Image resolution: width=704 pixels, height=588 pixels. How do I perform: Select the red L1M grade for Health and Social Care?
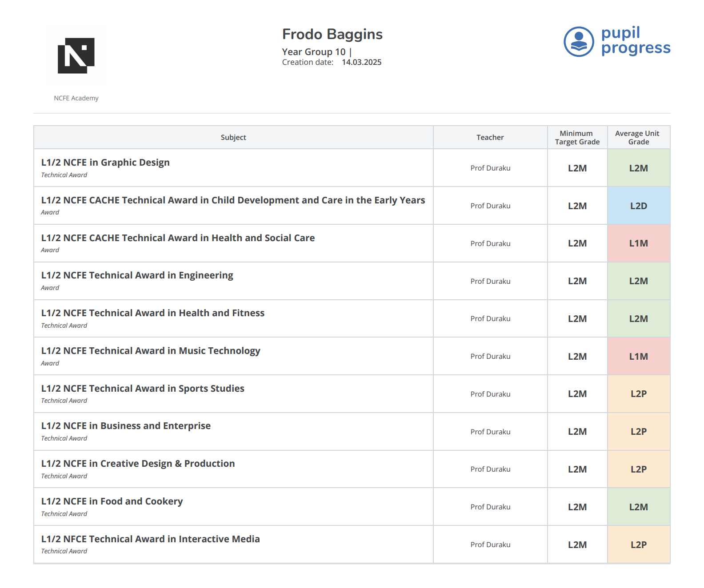638,243
